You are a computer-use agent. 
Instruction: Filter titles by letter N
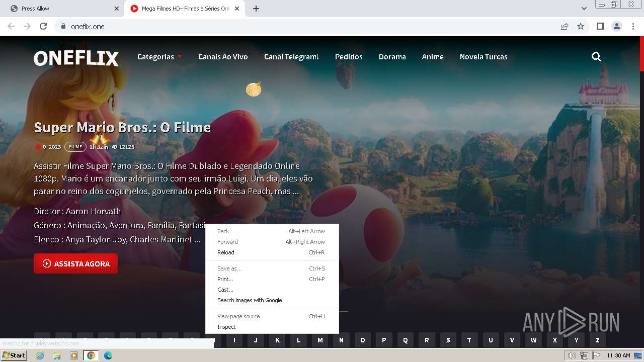[341, 340]
